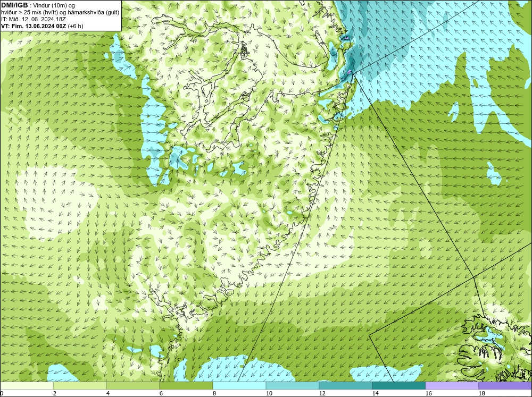Click the 0-2 m/s palest legend swatch
Screen dimensions: 532x397
(27, 385)
